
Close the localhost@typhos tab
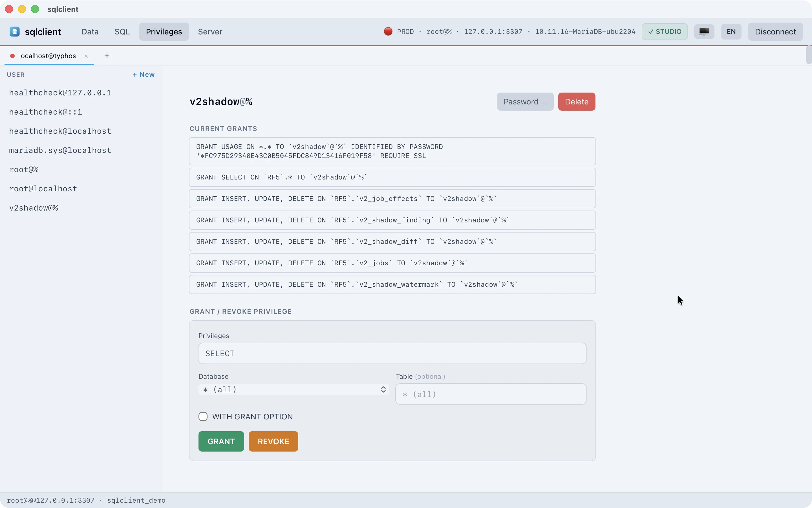tap(86, 56)
